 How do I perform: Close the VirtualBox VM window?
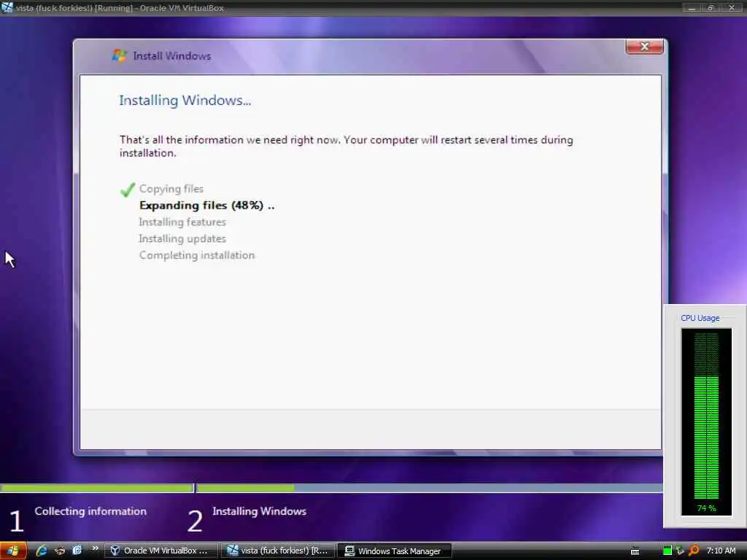(x=731, y=8)
